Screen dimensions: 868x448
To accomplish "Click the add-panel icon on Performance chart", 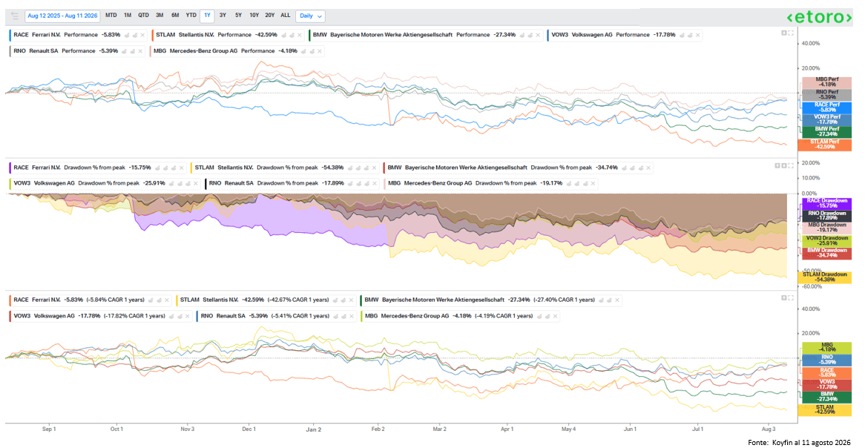I will [x=784, y=33].
